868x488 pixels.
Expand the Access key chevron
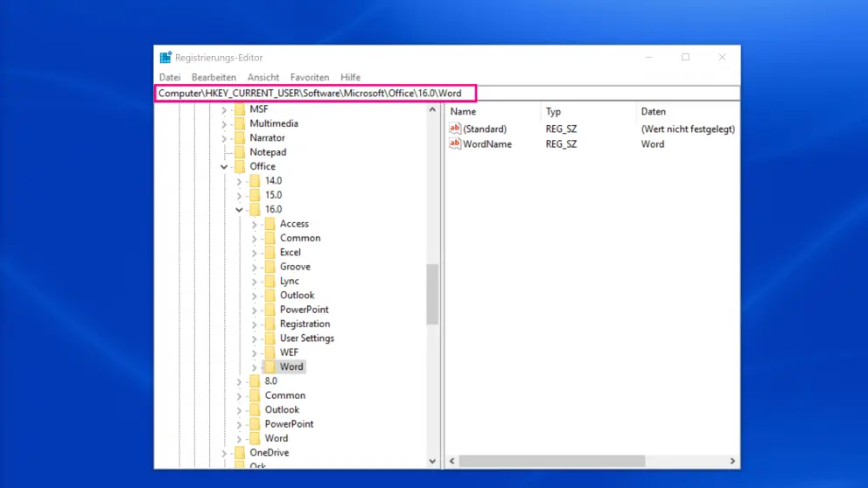point(255,224)
